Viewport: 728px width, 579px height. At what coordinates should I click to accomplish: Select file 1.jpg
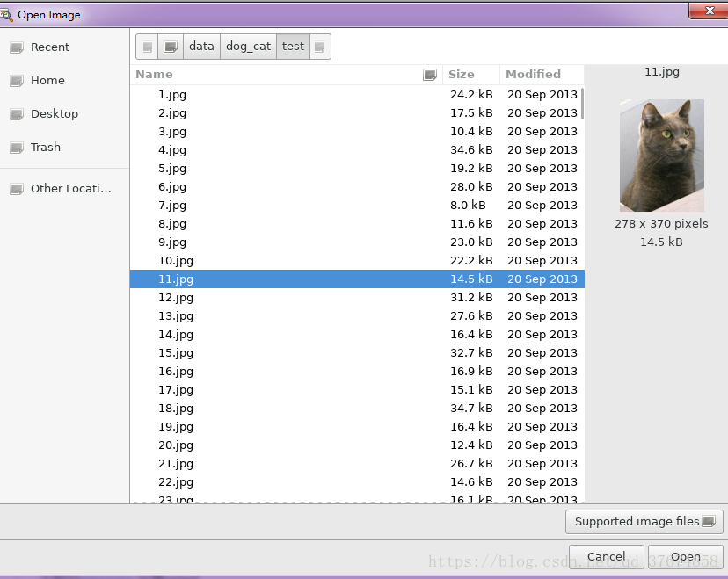pyautogui.click(x=357, y=95)
